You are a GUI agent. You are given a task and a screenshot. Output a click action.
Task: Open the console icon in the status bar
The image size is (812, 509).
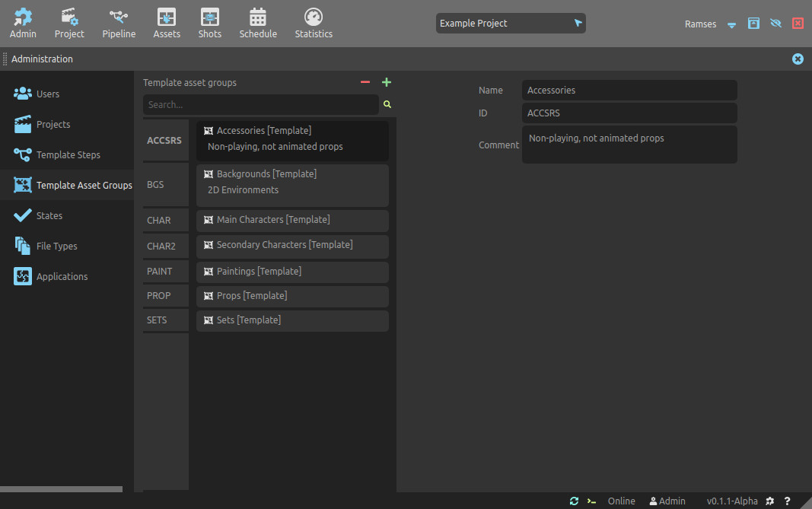point(591,501)
